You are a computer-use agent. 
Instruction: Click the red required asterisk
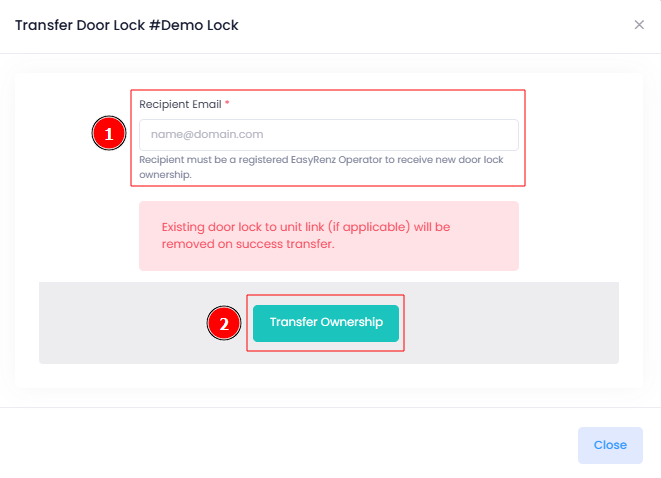tap(227, 102)
